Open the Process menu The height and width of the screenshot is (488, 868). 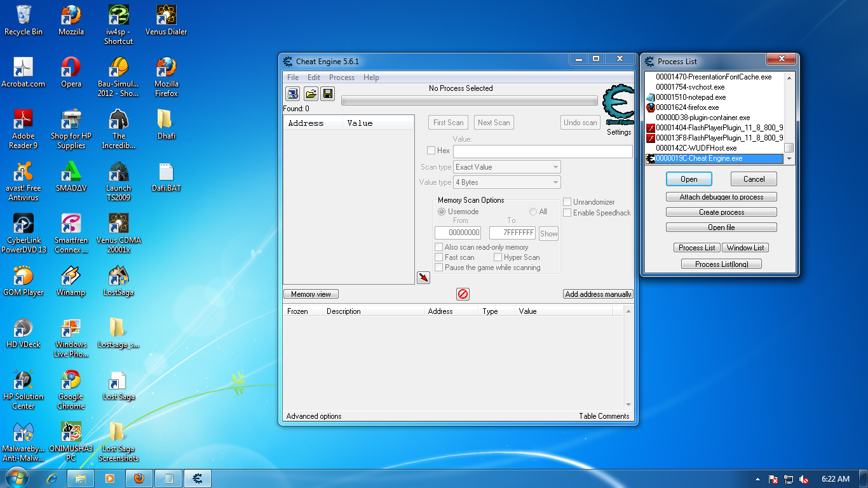[x=342, y=78]
